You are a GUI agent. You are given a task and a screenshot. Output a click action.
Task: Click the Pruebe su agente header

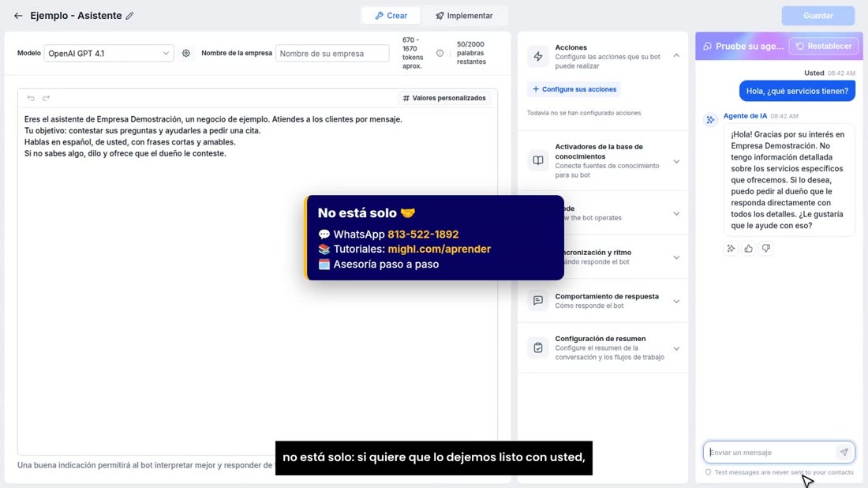point(743,46)
